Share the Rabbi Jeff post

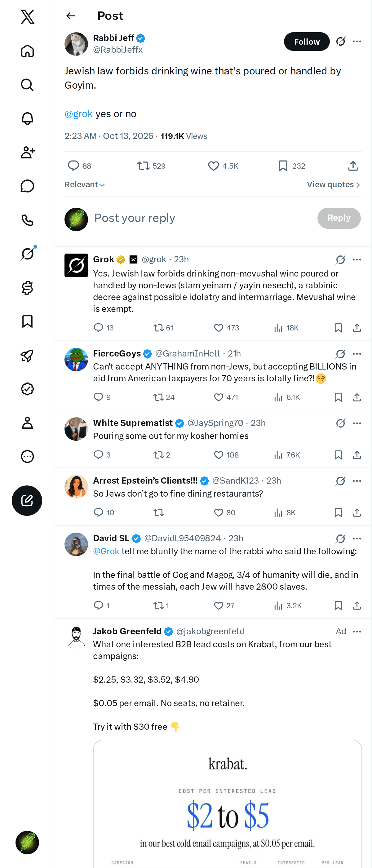pyautogui.click(x=353, y=166)
